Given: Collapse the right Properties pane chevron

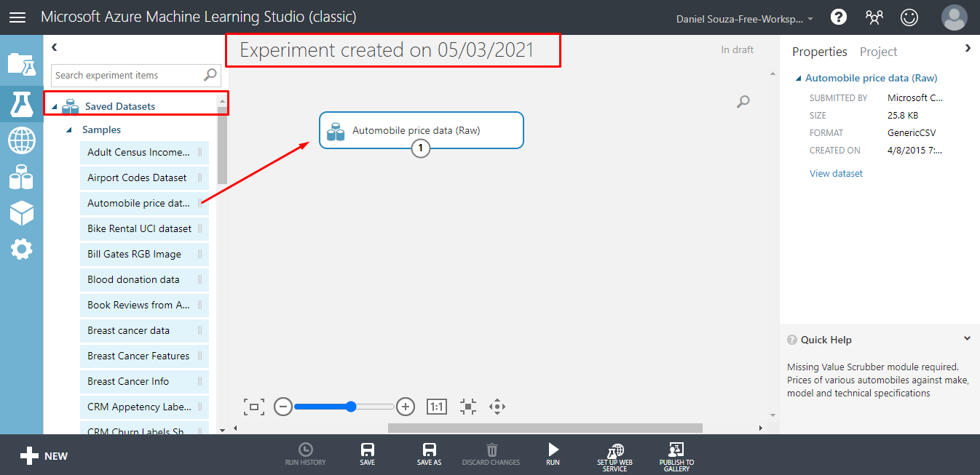Looking at the screenshot, I should pyautogui.click(x=968, y=48).
